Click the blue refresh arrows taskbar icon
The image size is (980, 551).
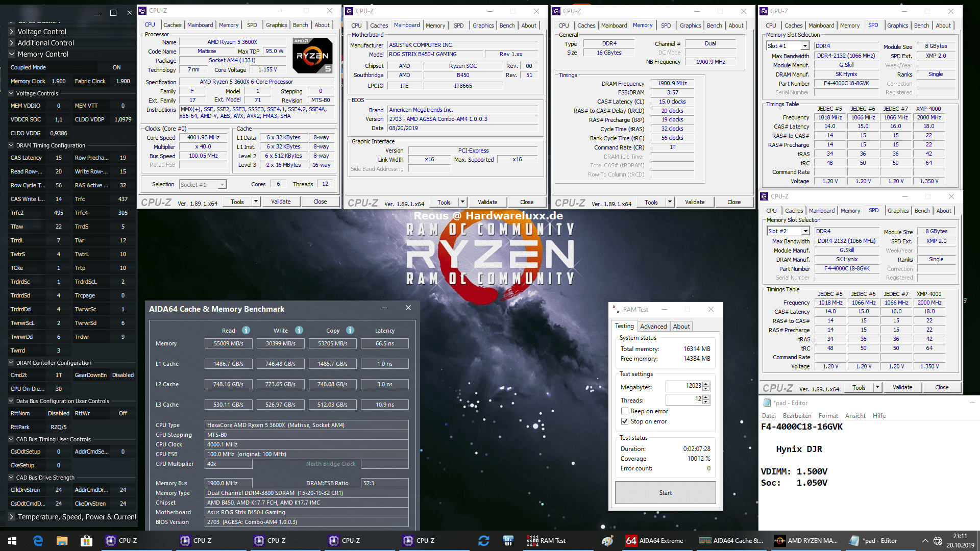tap(483, 540)
